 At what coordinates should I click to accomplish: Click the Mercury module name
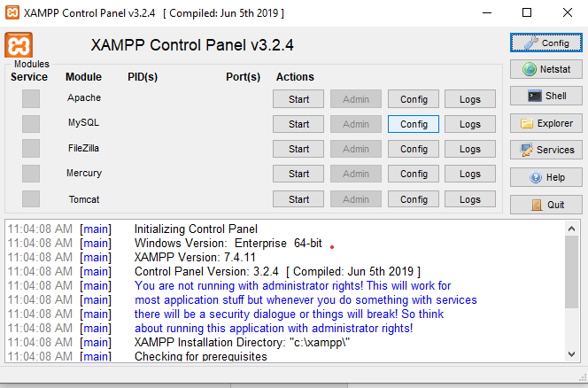[x=84, y=173]
